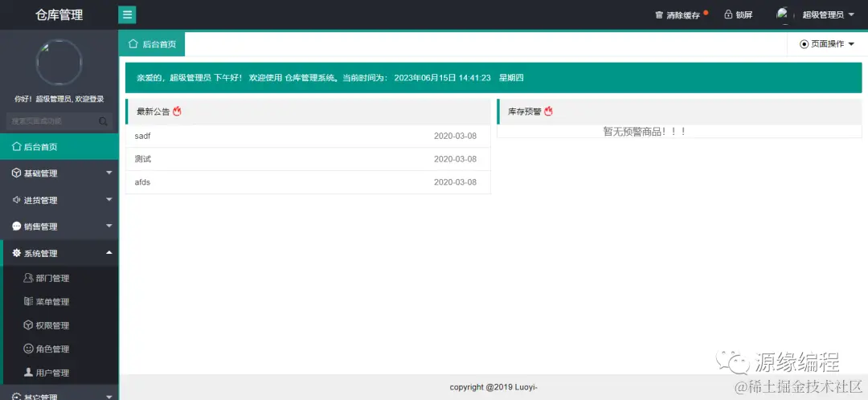
Task: Collapse the 系统管理 menu arrow
Action: tap(109, 253)
